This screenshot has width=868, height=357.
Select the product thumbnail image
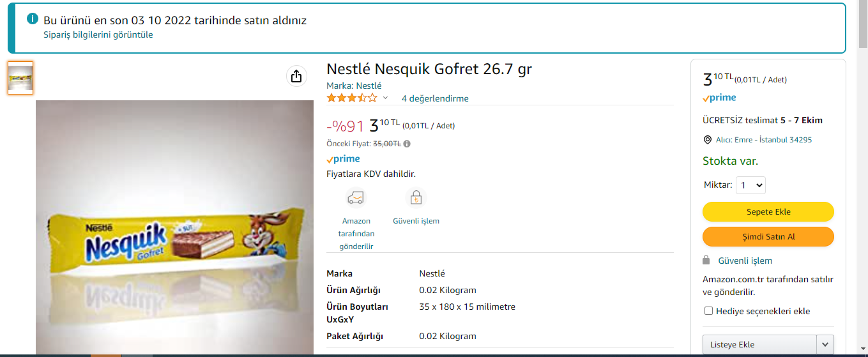pos(20,78)
